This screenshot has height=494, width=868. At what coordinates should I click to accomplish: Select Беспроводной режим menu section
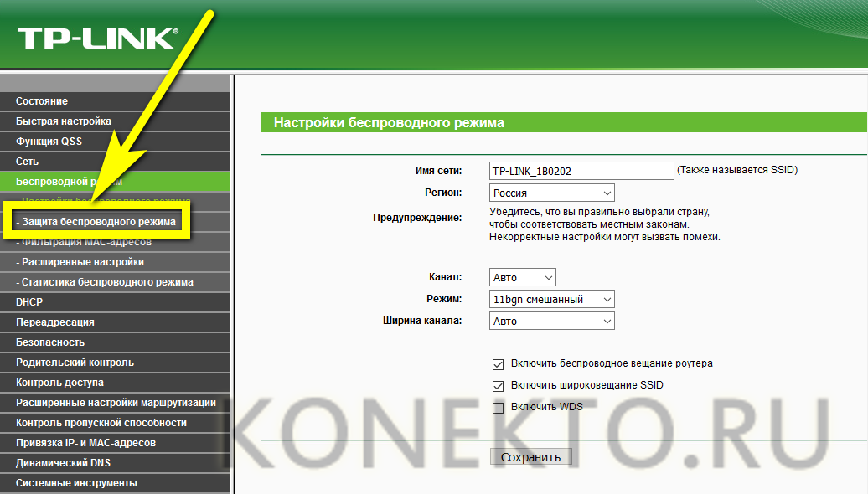pyautogui.click(x=115, y=182)
